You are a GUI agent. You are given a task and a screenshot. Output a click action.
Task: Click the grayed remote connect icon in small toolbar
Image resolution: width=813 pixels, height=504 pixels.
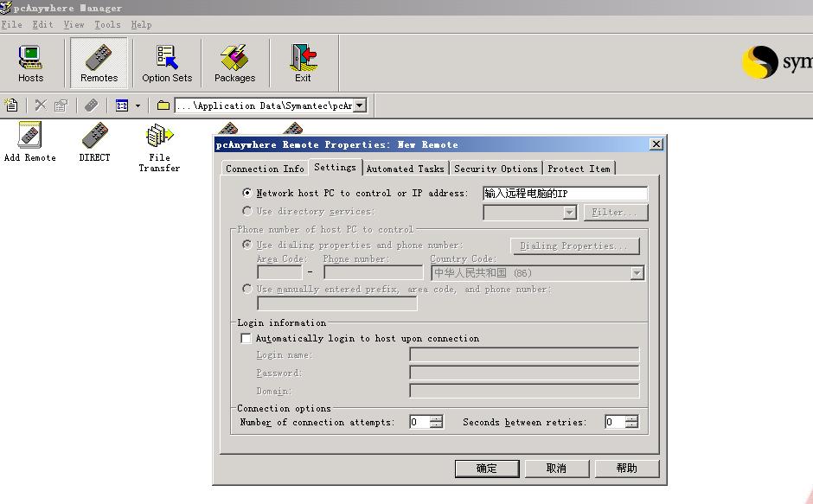click(x=92, y=105)
